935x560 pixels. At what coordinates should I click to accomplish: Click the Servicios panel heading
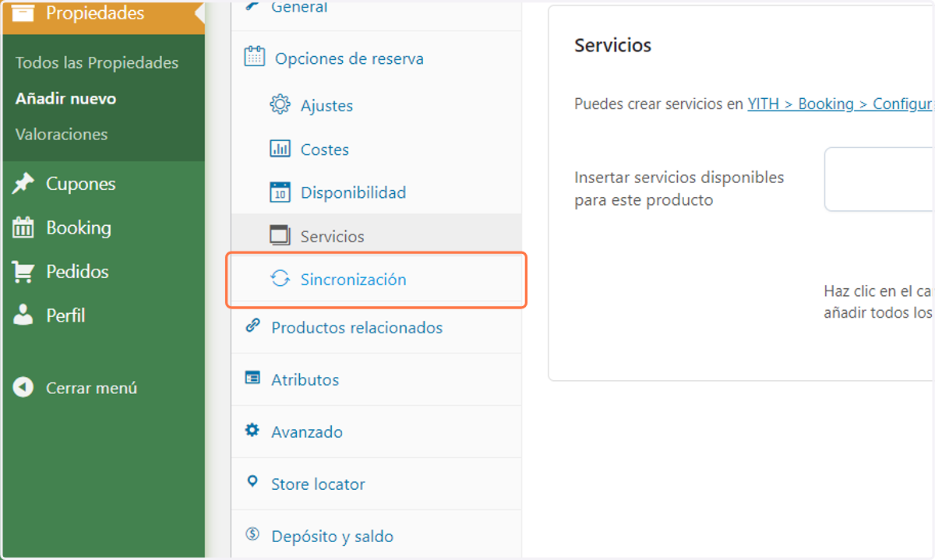tap(612, 45)
